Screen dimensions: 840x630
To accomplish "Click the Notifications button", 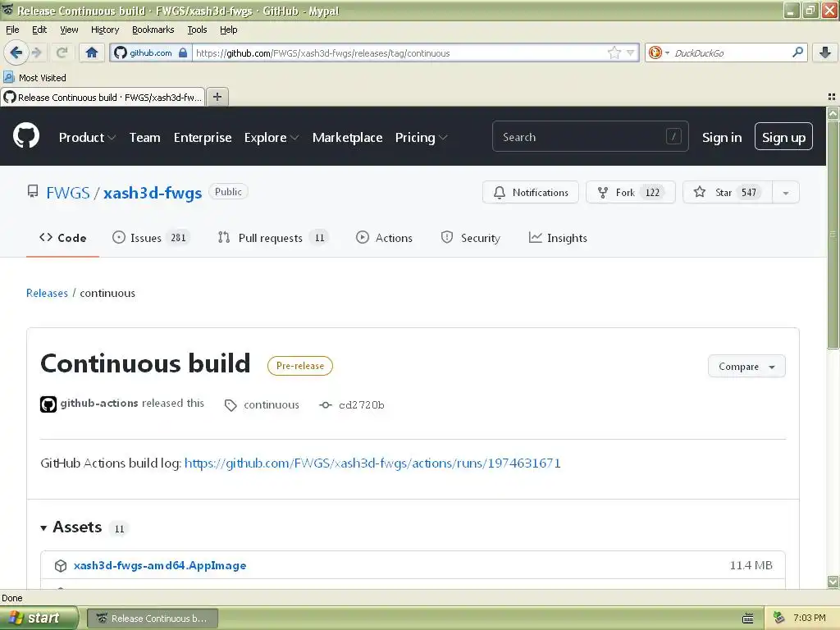I will tap(531, 192).
